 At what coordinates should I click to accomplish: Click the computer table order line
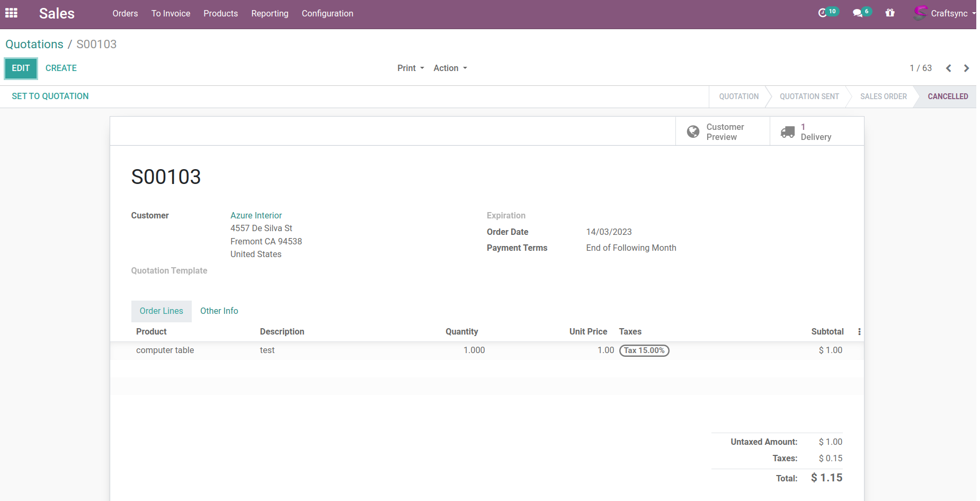click(x=165, y=350)
